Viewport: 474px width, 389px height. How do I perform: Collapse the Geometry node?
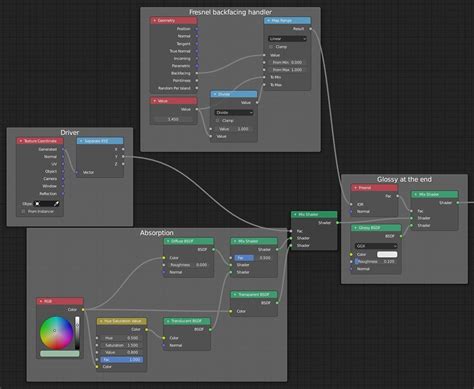tap(154, 21)
